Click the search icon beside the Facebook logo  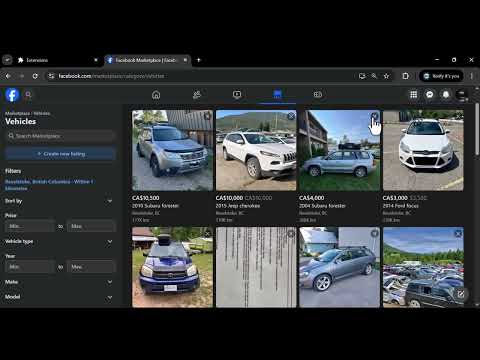[x=28, y=95]
